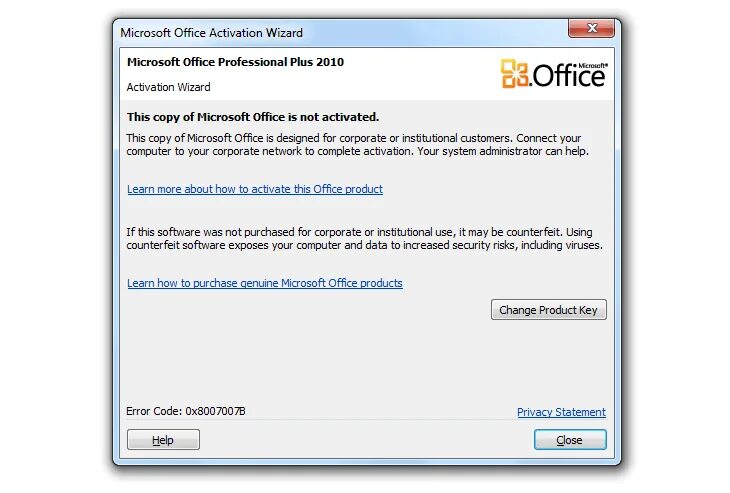
Task: Click the Help button
Action: (x=163, y=439)
